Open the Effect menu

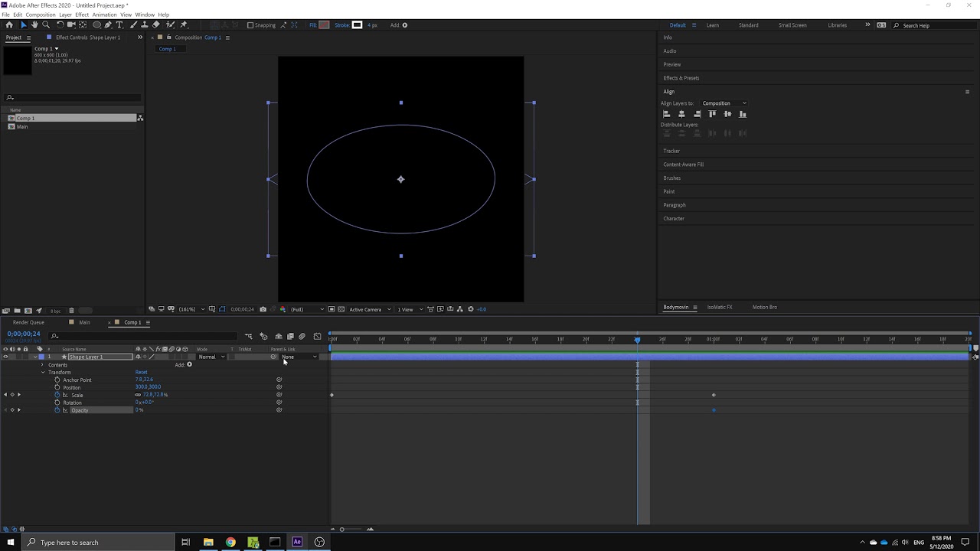(82, 15)
